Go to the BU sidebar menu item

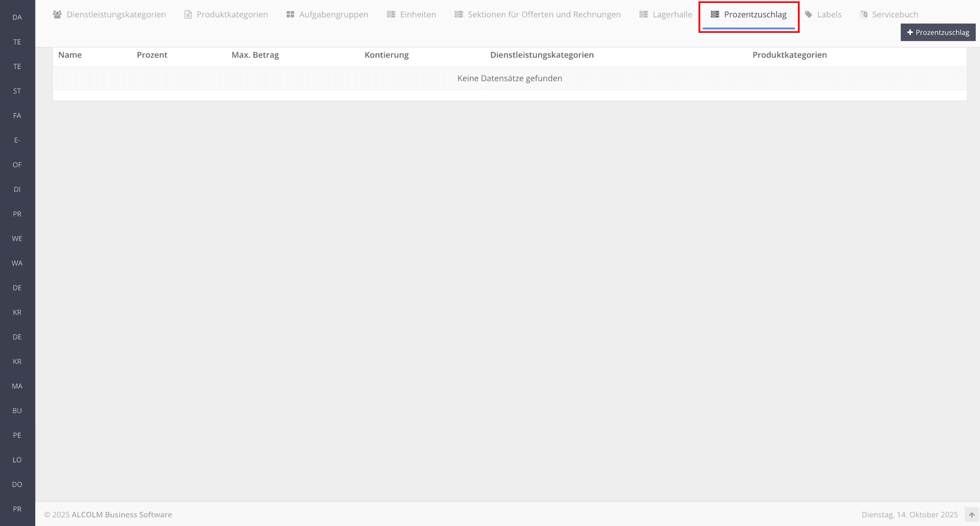point(17,411)
